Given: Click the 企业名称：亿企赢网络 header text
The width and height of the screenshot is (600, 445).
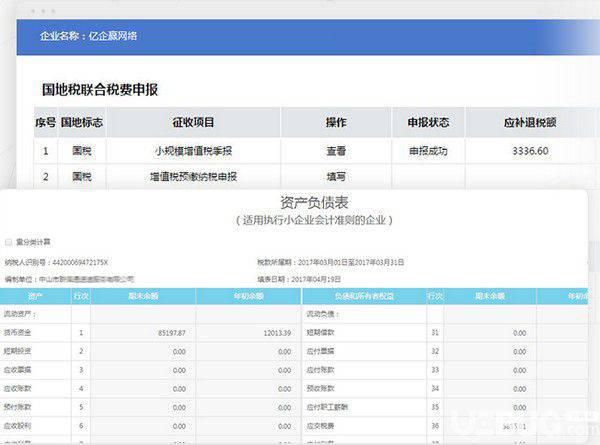Looking at the screenshot, I should (88, 36).
